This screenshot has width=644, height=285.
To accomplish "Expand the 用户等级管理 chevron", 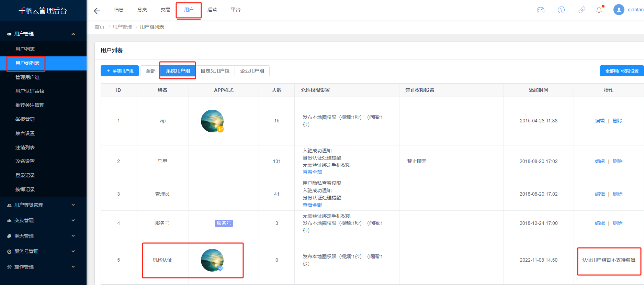I will (x=73, y=205).
